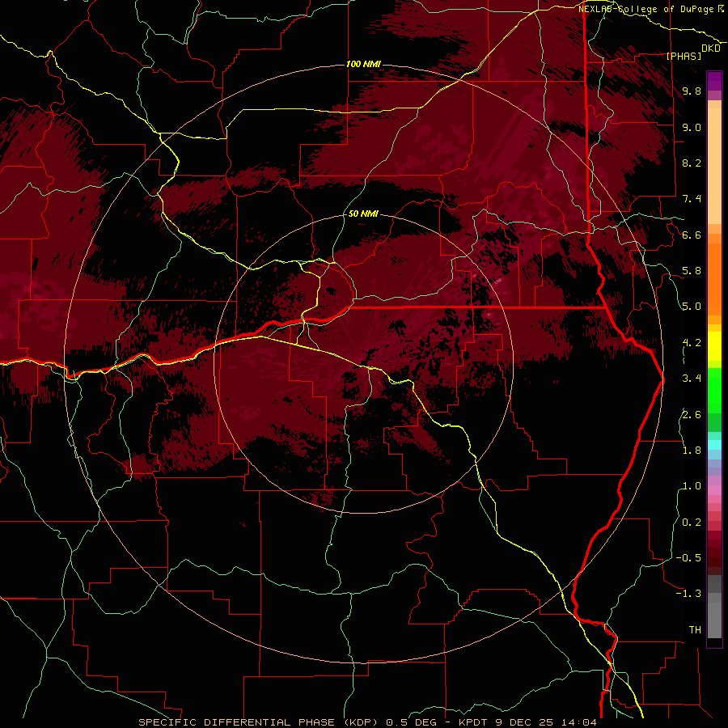Screen dimensions: 728x728
Task: Click the yellow band of the color scale
Action: tap(714, 346)
